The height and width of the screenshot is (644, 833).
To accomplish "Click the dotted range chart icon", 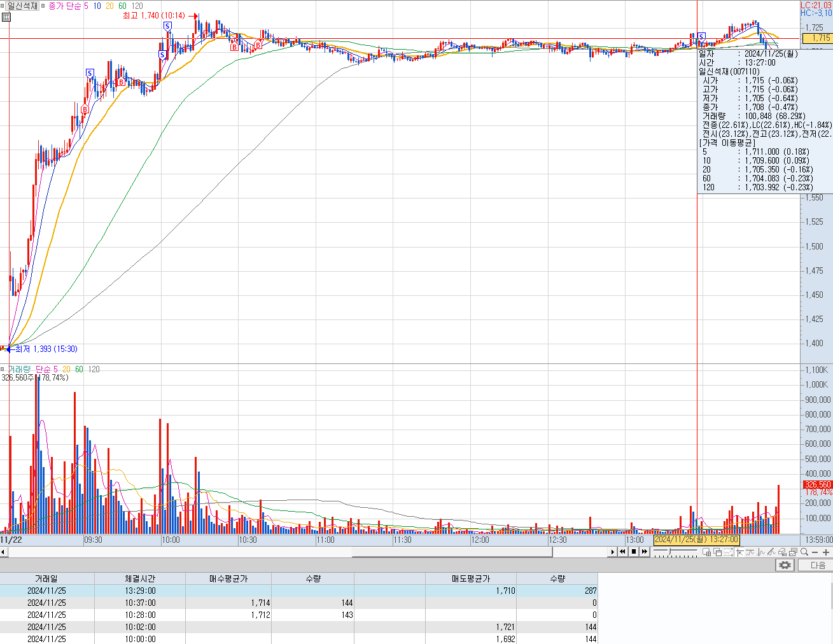I will (729, 552).
